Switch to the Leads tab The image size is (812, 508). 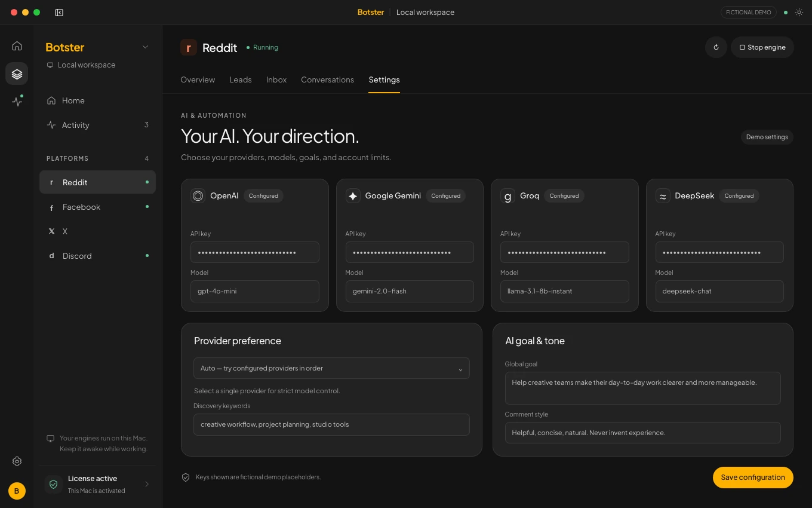(x=241, y=79)
